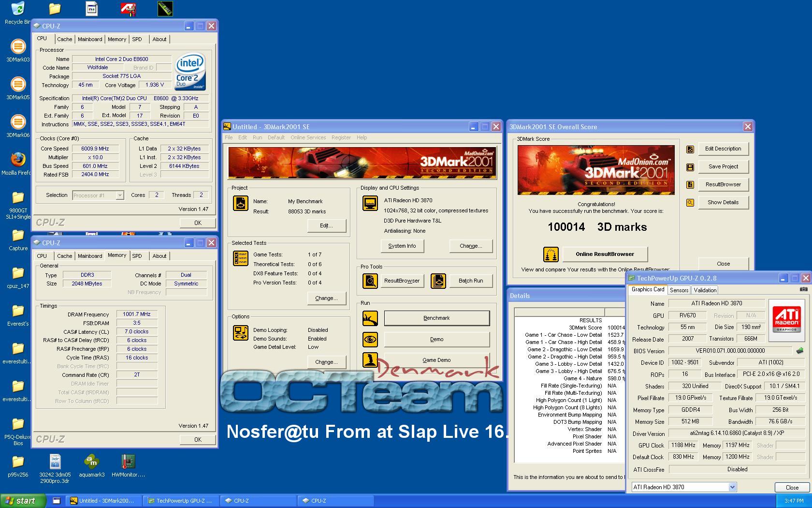
Task: Switch to the GPU-Z Validation tab
Action: (x=705, y=290)
